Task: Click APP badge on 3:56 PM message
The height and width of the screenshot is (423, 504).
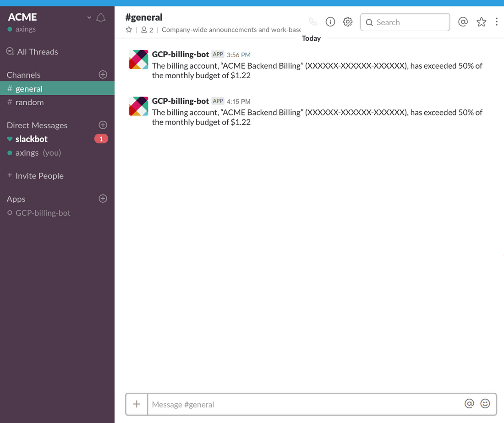Action: 218,54
